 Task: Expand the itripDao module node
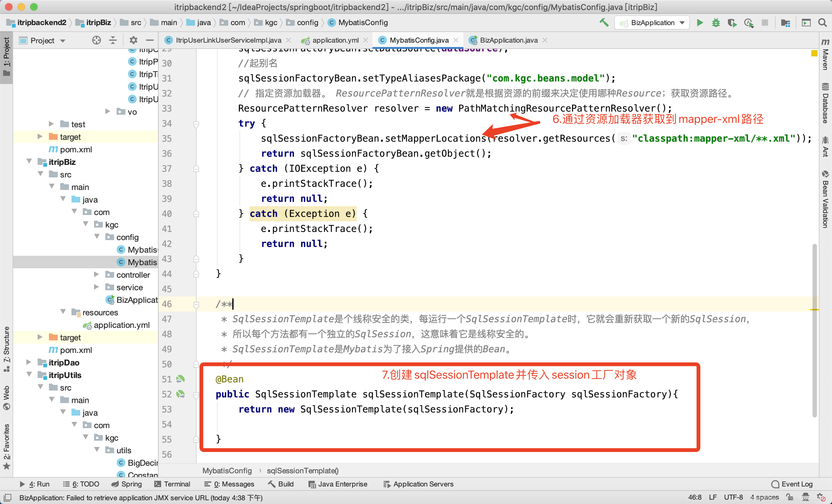(x=29, y=362)
